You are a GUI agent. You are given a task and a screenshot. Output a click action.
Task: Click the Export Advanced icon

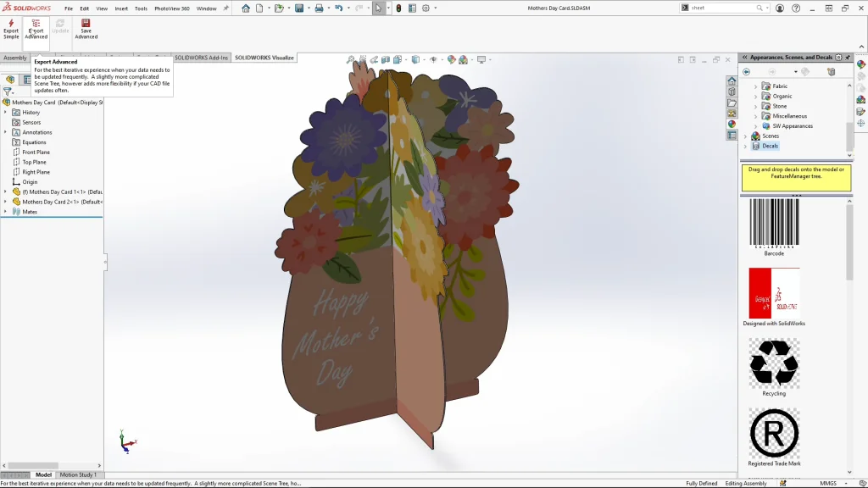click(36, 24)
